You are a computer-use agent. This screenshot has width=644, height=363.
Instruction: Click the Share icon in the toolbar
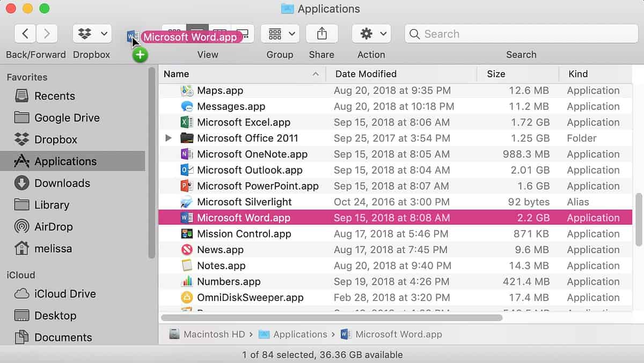321,34
